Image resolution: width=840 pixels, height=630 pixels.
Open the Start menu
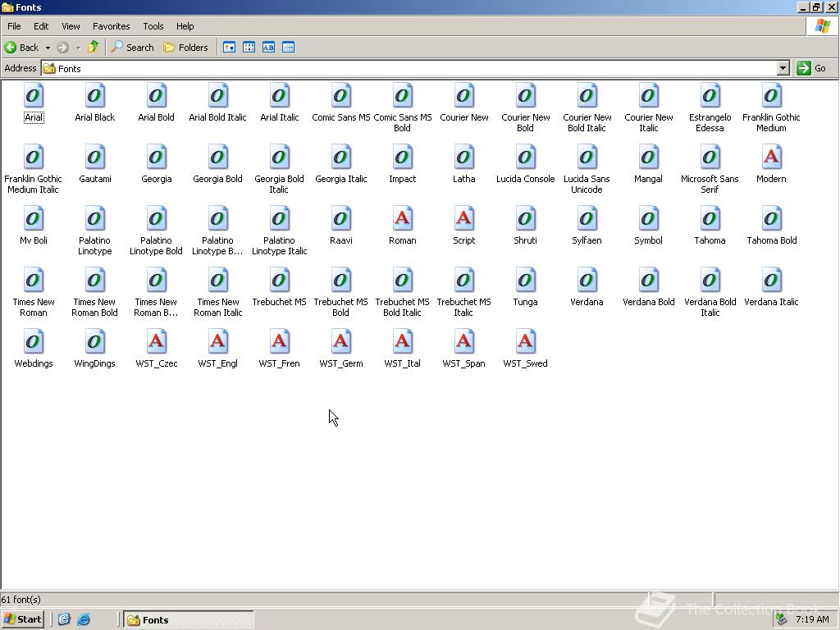click(x=22, y=620)
